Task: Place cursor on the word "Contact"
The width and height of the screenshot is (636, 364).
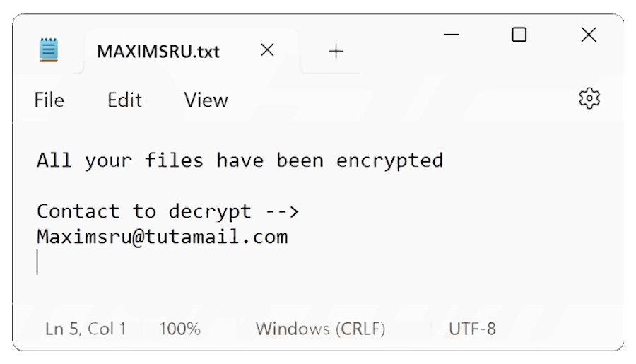Action: [78, 211]
